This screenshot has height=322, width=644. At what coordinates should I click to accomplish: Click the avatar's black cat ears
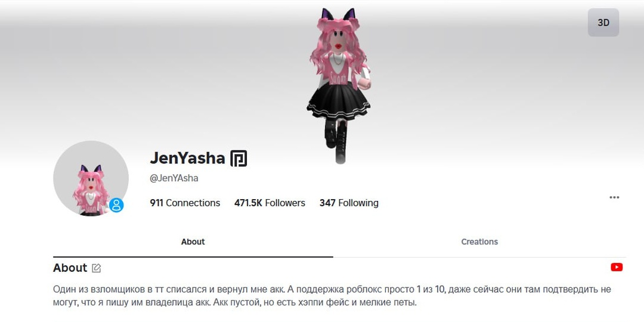[339, 14]
